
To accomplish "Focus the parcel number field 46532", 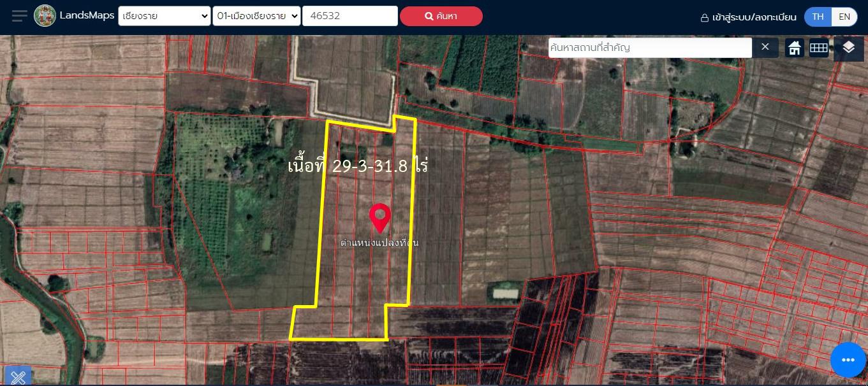I will tap(350, 16).
